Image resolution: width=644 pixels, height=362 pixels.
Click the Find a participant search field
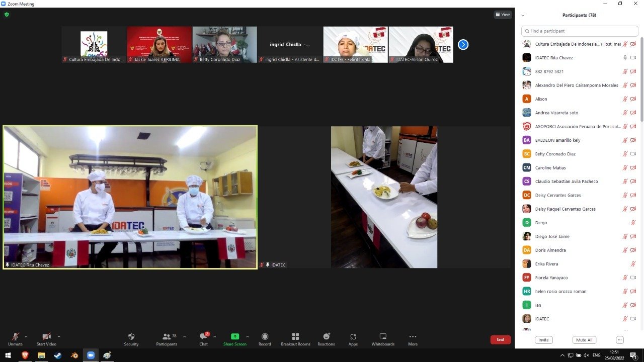[x=580, y=31]
